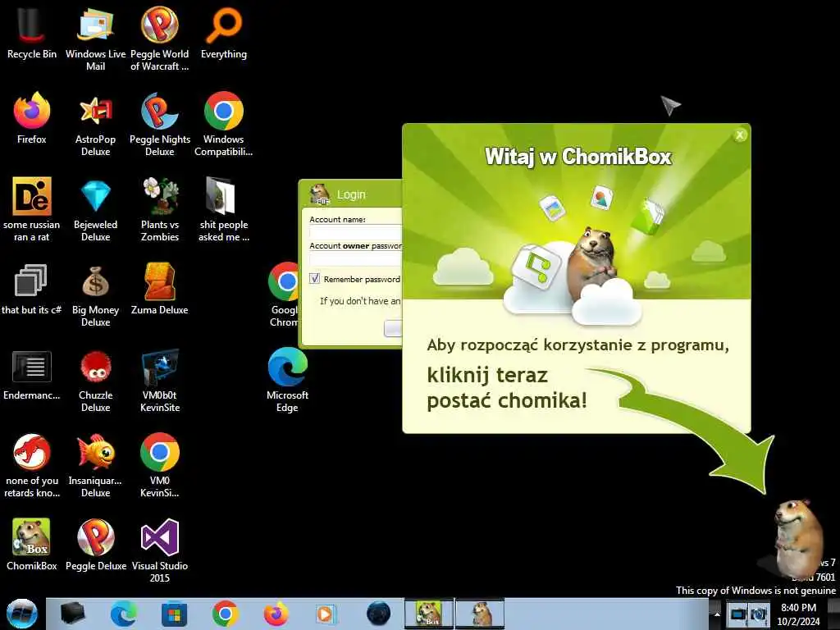The height and width of the screenshot is (630, 840).
Task: Click the Account name field in Login
Action: (356, 232)
